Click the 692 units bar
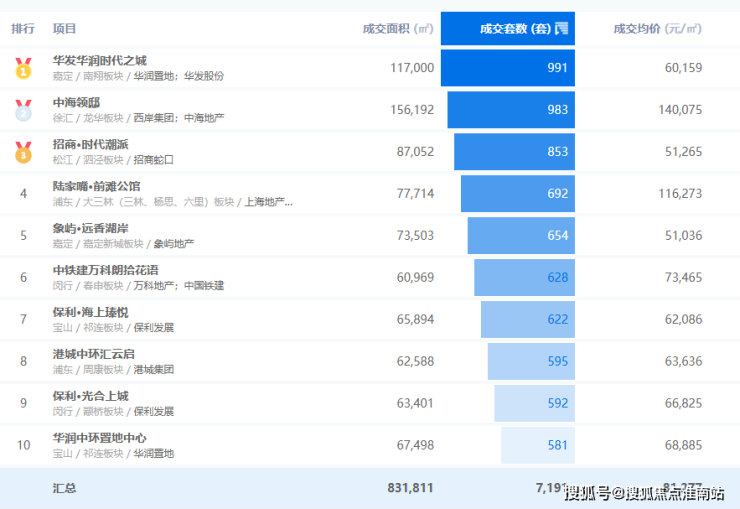The height and width of the screenshot is (509, 740). click(518, 194)
